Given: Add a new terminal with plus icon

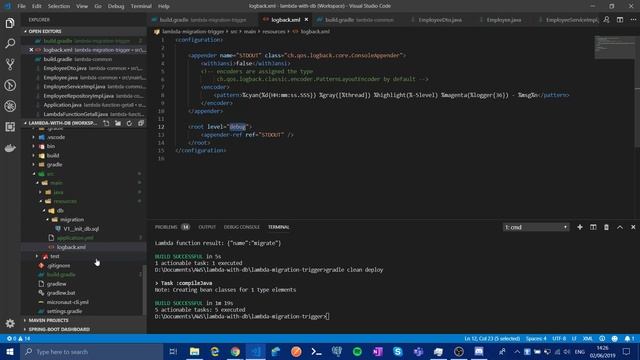Looking at the screenshot, I should (x=580, y=227).
